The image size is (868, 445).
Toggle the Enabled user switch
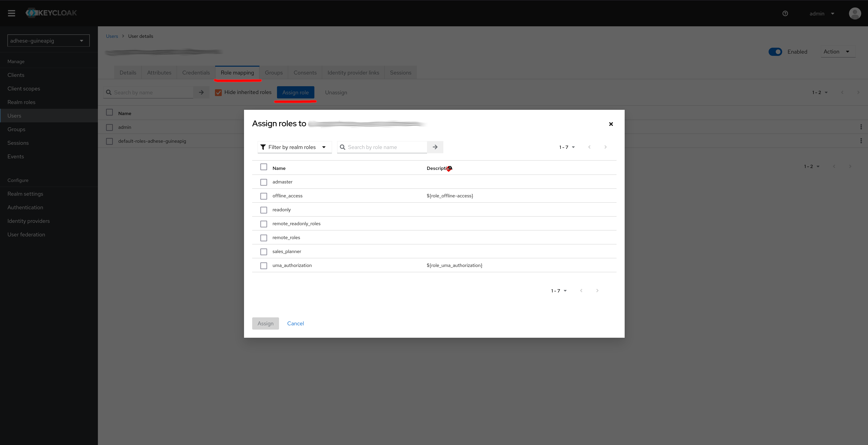[775, 52]
